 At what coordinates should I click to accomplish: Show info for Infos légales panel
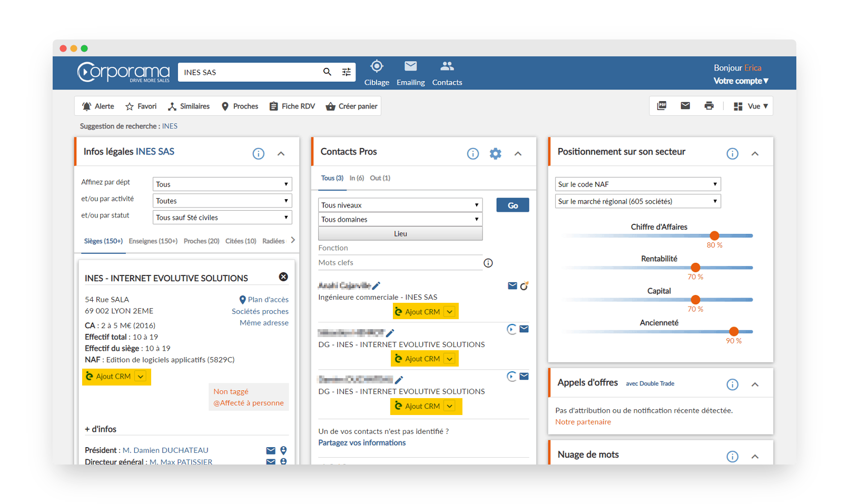point(258,154)
